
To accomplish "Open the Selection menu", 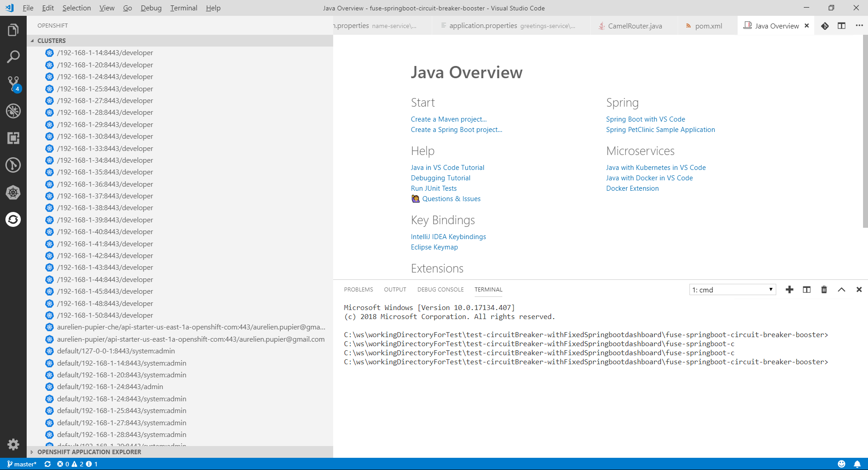I will tap(76, 8).
